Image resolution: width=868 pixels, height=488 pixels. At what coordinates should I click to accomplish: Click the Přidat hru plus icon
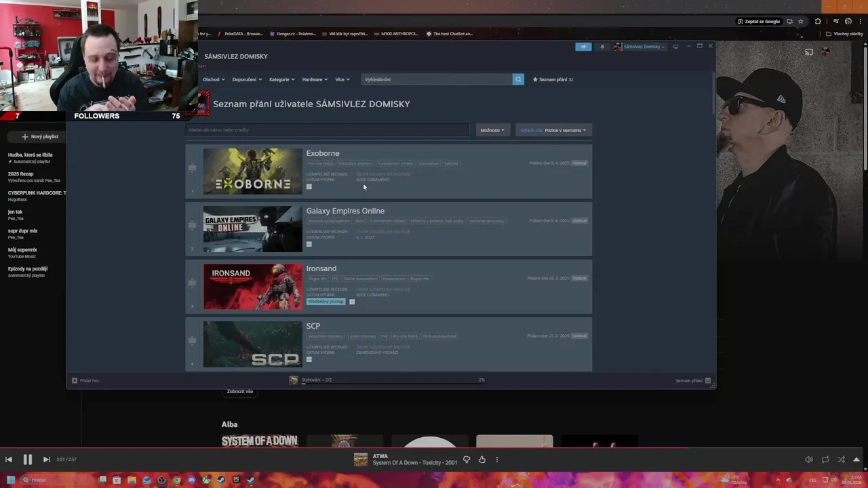click(75, 380)
